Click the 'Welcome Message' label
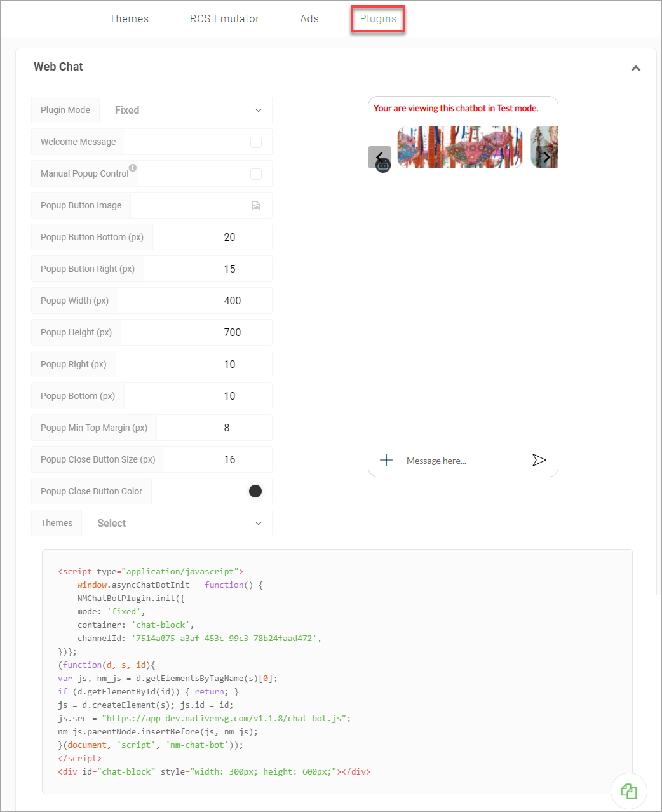The image size is (662, 812). 78,142
